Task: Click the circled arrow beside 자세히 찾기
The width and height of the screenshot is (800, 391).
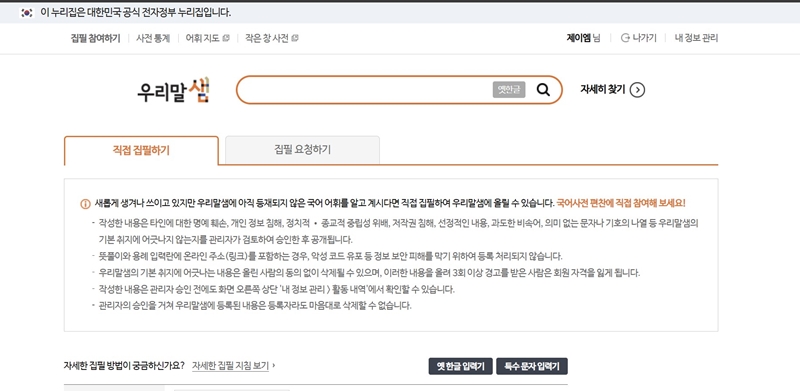Action: (x=637, y=90)
